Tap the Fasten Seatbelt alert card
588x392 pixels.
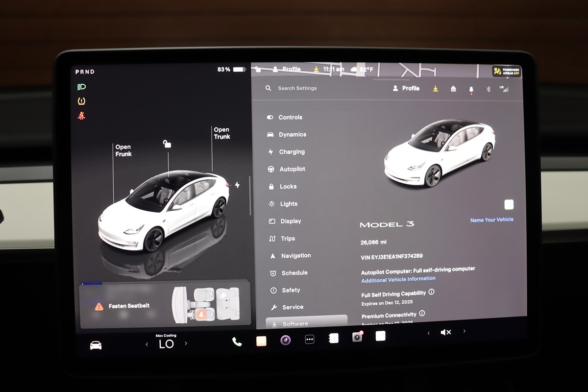pos(165,304)
